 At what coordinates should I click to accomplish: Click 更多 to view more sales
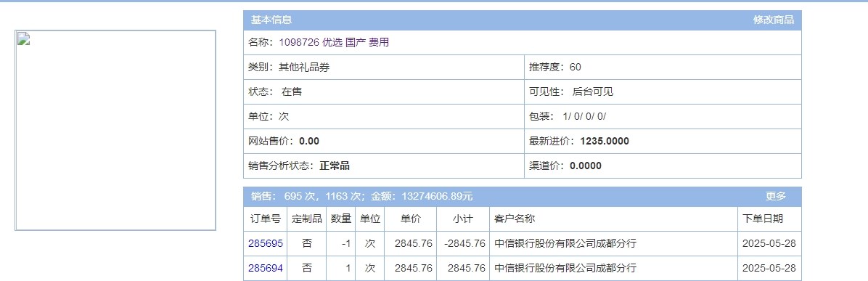tap(776, 196)
